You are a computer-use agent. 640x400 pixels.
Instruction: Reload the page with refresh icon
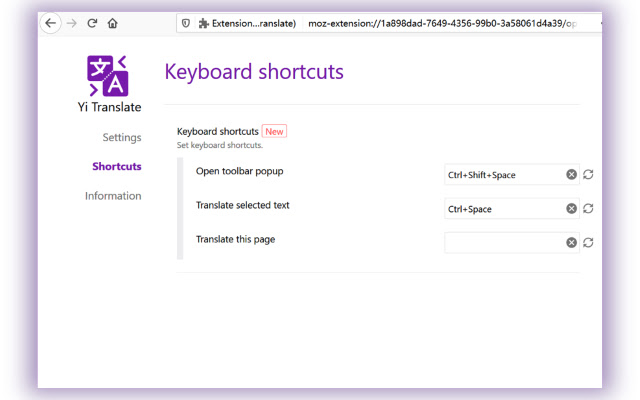(x=92, y=23)
